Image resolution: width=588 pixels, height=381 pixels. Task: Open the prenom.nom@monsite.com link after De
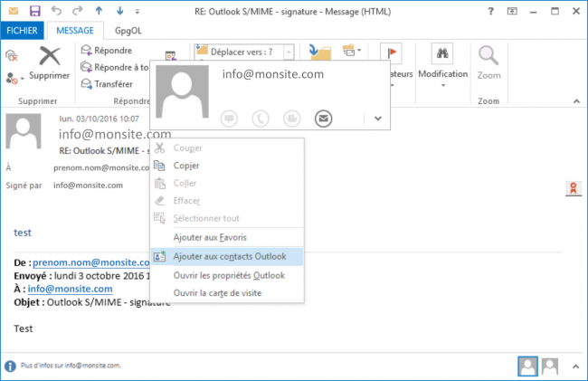[x=91, y=262]
